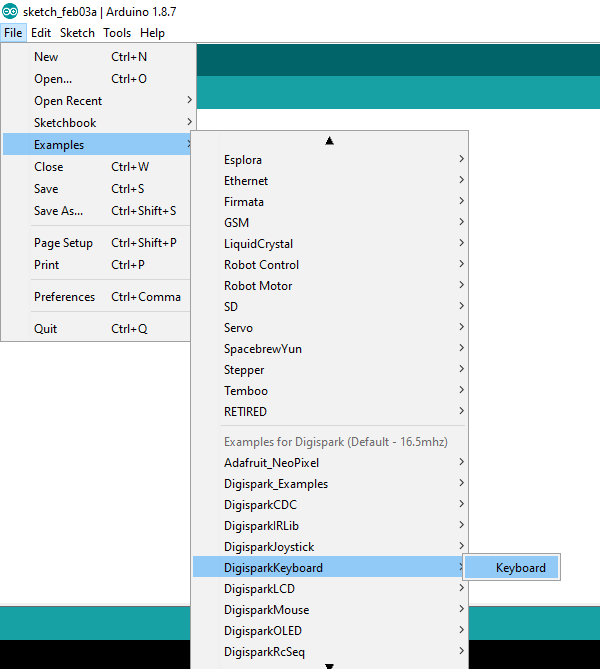Open the SD examples submenu
This screenshot has height=669, width=600.
pyautogui.click(x=329, y=307)
